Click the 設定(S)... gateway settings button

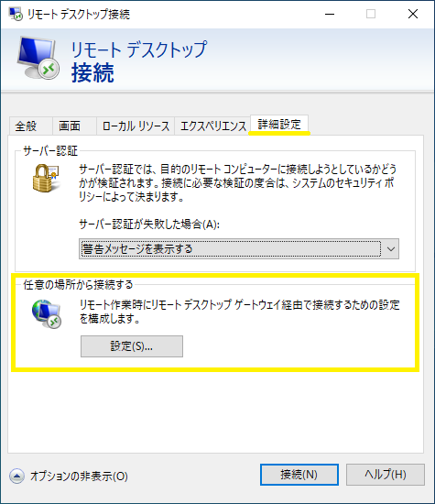coord(132,346)
